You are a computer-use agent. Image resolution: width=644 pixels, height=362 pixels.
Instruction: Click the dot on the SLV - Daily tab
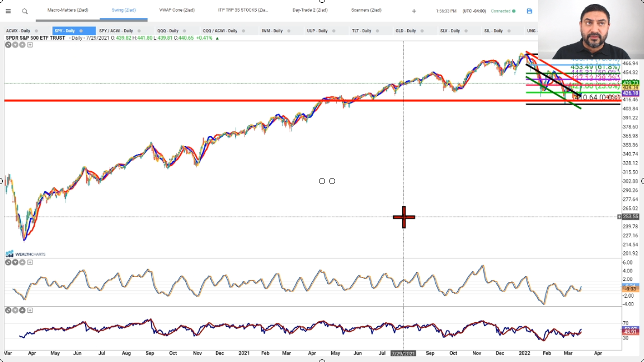466,31
